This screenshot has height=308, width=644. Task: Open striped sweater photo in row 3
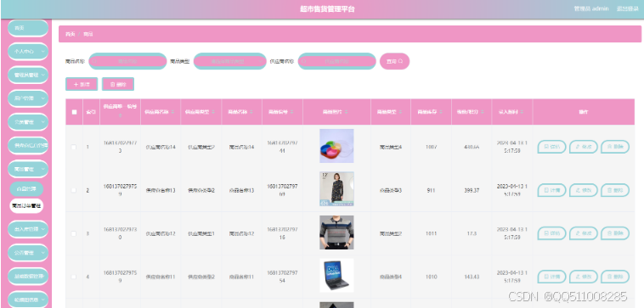click(336, 232)
